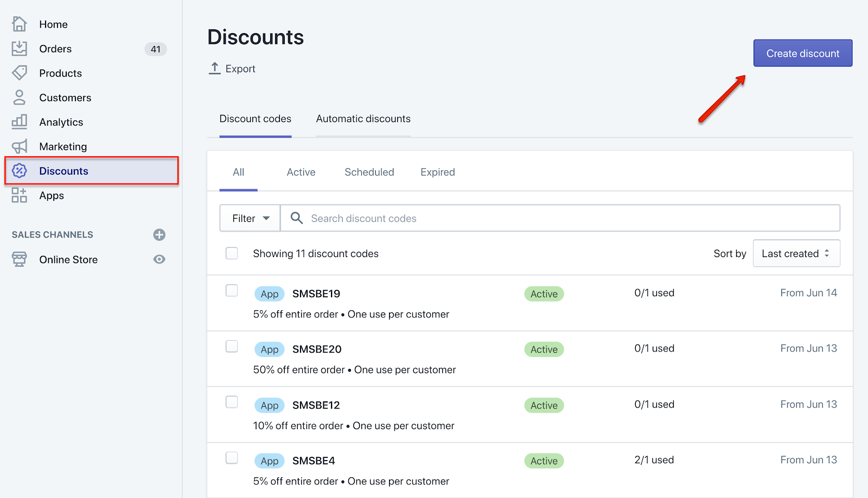Switch to the Automatic discounts tab

pos(363,119)
